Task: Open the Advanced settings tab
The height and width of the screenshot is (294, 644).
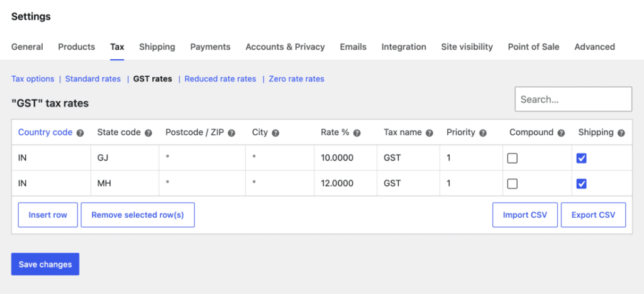Action: (x=595, y=47)
